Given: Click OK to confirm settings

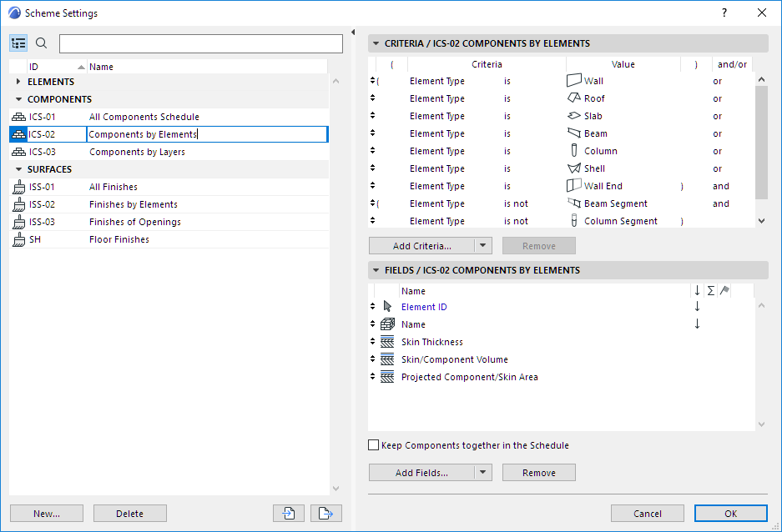Looking at the screenshot, I should (x=730, y=513).
